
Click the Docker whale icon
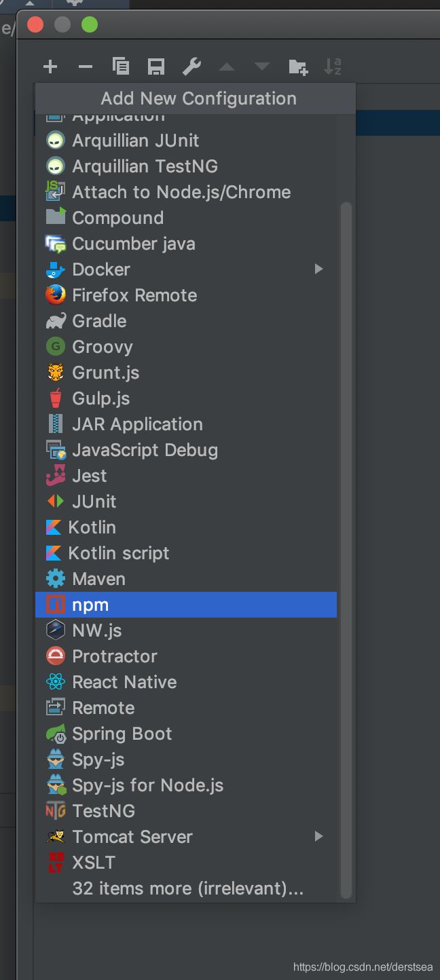pos(55,269)
